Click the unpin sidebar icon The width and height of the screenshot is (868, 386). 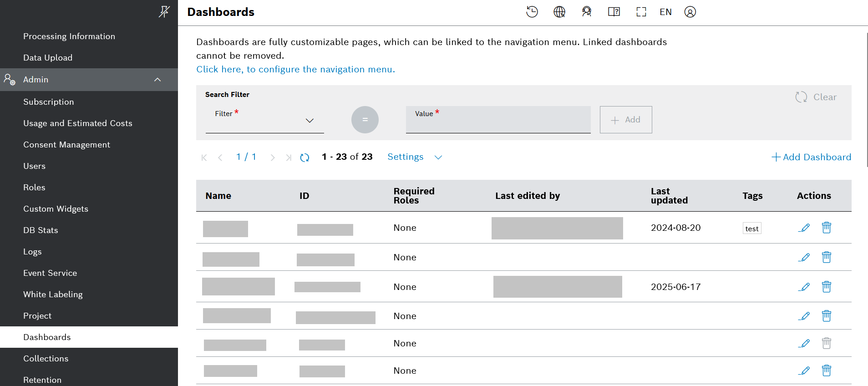(x=164, y=12)
